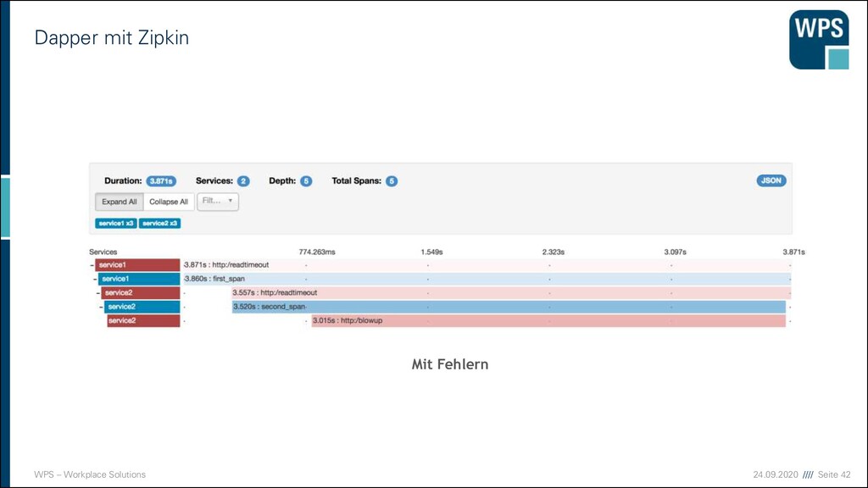Select the red service1 root span label

[137, 265]
